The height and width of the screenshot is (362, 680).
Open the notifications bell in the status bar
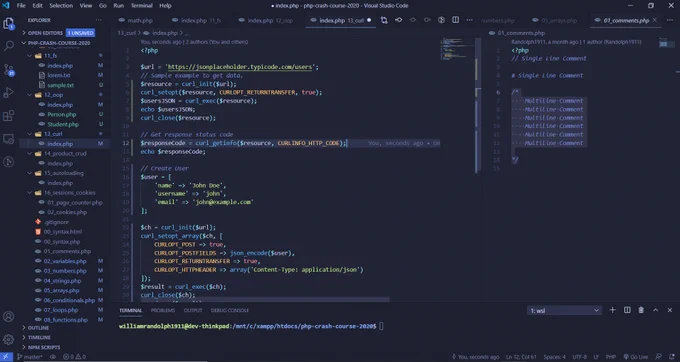[x=672, y=357]
